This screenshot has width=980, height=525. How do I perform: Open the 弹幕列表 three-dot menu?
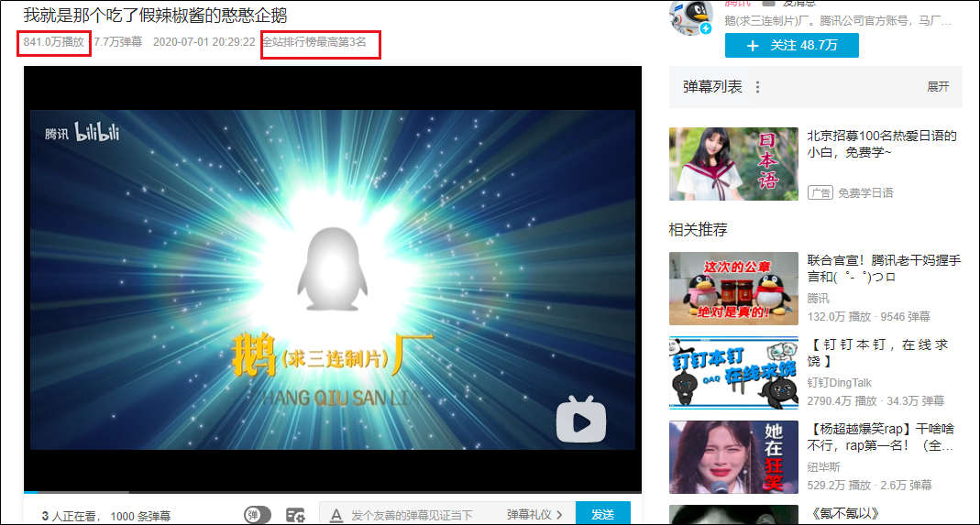[x=757, y=87]
